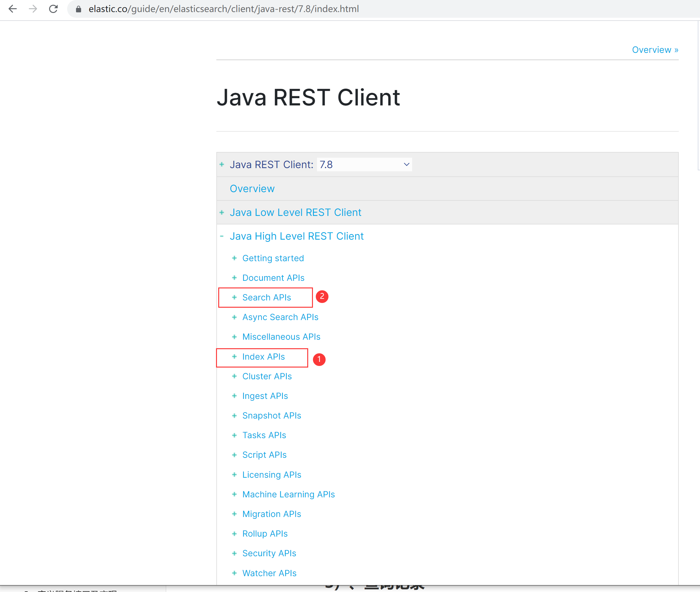This screenshot has height=592, width=700.
Task: Expand the Java Low Level REST Client section
Action: 222,212
